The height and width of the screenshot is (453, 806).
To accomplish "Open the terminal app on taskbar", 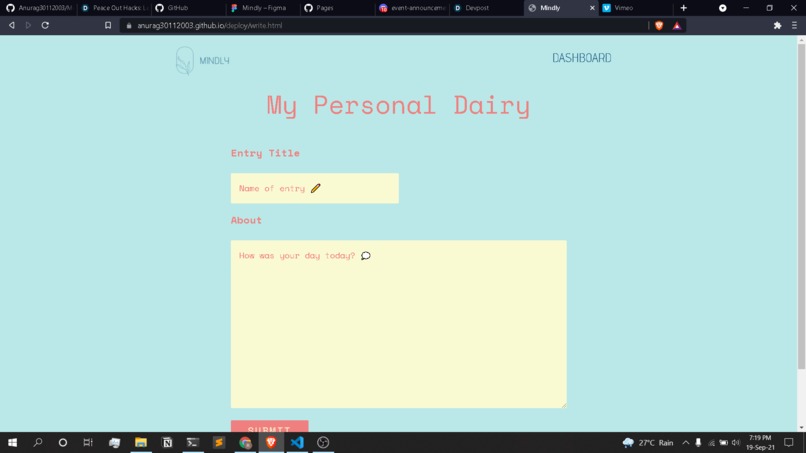I will coord(193,442).
